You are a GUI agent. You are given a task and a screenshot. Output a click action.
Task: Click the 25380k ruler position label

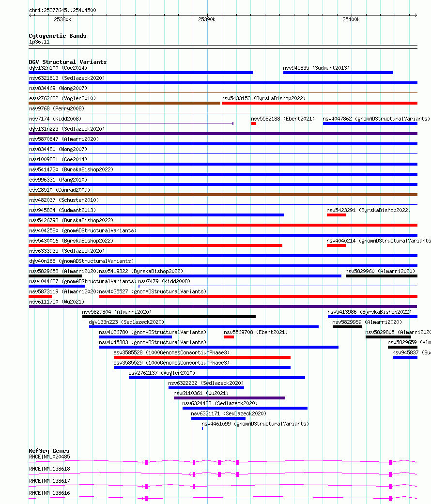point(62,19)
